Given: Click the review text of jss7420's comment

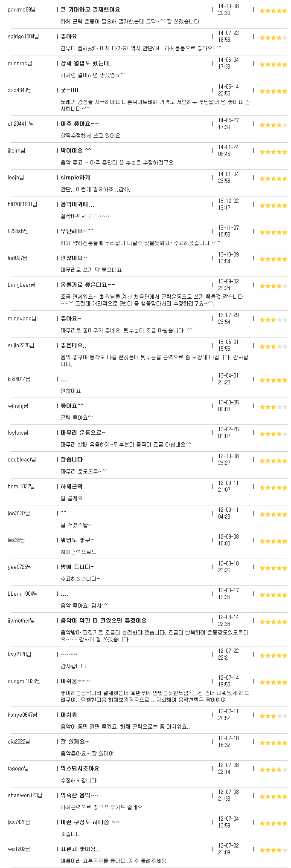Looking at the screenshot, I should point(71,834).
